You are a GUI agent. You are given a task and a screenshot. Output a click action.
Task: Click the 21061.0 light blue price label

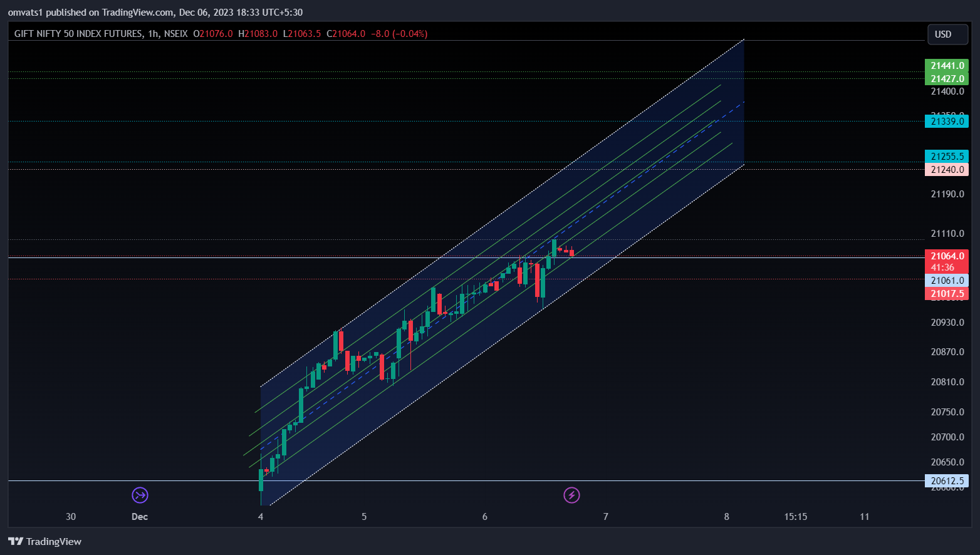[947, 281]
